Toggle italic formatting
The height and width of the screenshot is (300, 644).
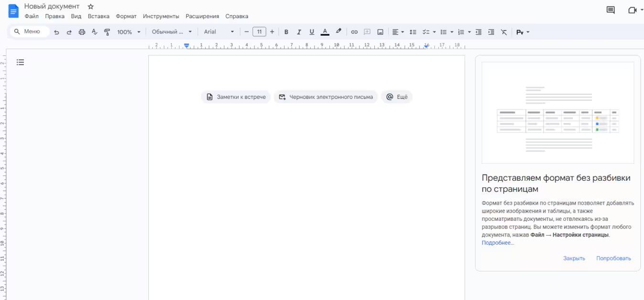click(299, 32)
